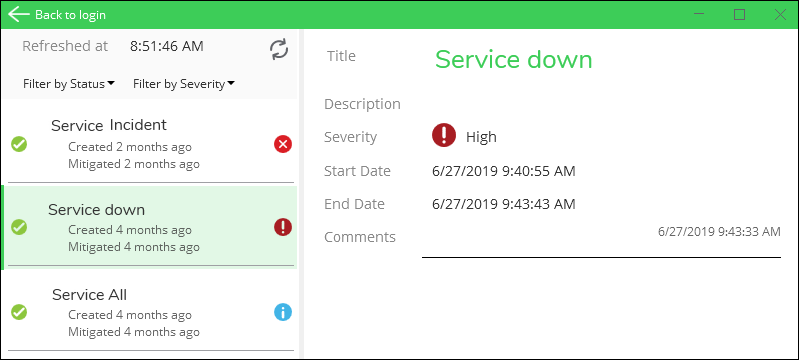Click green check icon beside Service Incident

19,144
